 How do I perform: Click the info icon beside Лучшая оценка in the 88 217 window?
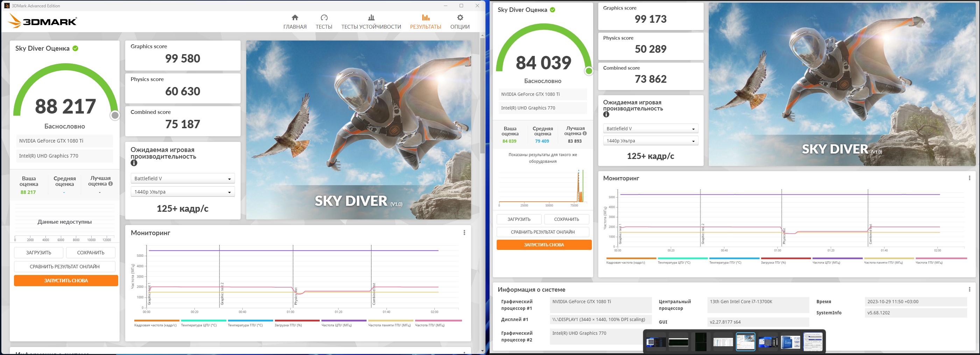pos(110,183)
